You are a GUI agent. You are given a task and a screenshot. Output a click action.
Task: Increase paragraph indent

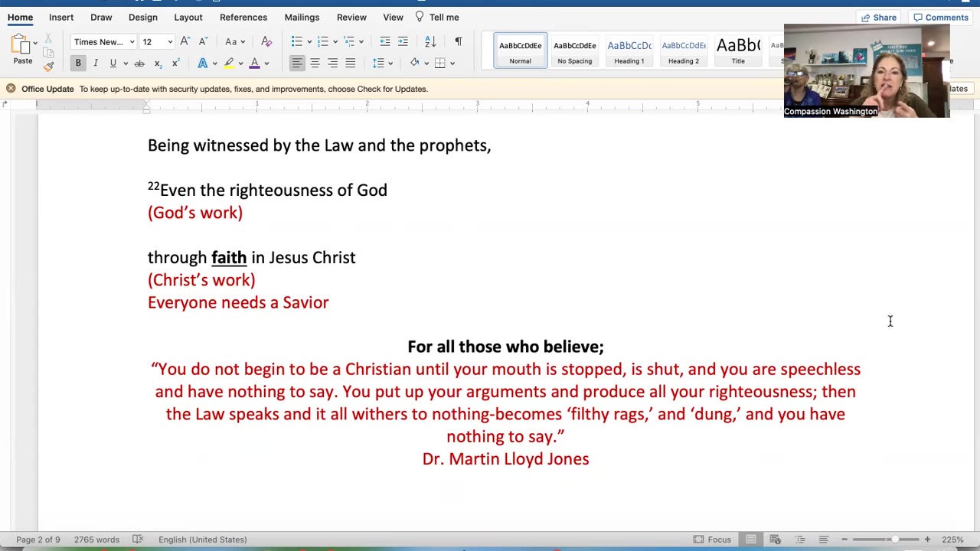click(x=403, y=41)
